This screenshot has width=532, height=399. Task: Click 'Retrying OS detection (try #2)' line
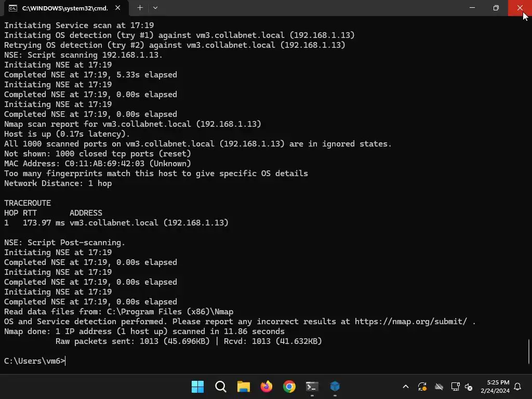pos(175,45)
